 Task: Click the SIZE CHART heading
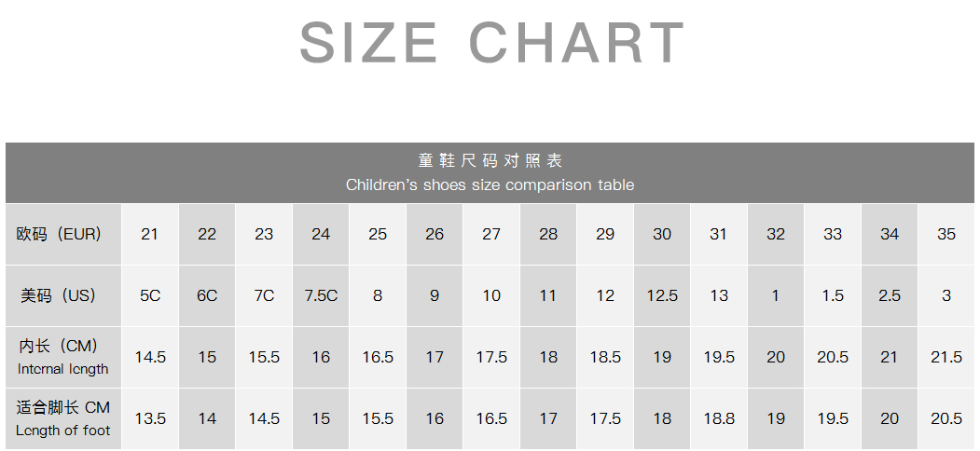pos(491,42)
